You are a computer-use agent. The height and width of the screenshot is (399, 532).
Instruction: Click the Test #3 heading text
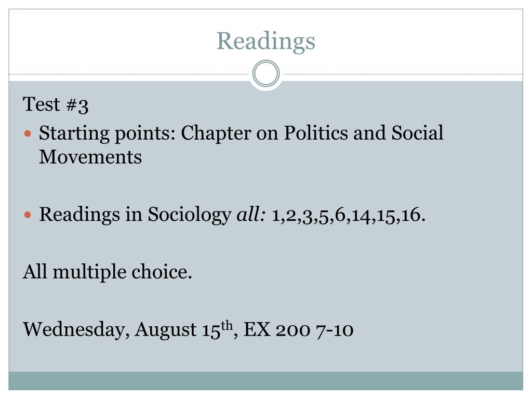tap(56, 104)
